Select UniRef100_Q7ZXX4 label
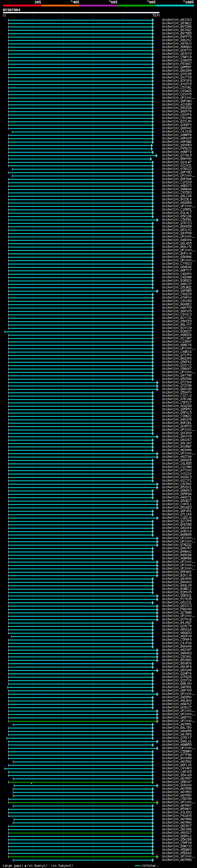Image resolution: width=197 pixels, height=868 pixels. [x=177, y=382]
